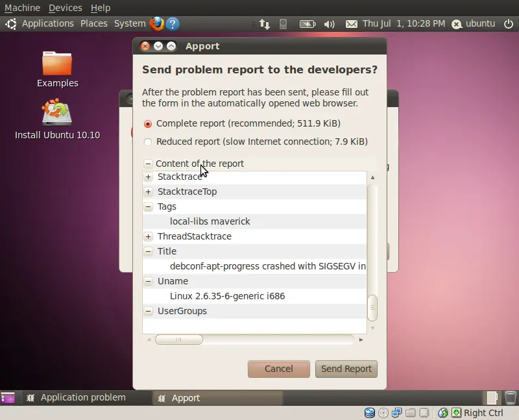Open the Trash icon in bottom panel
Viewport: 519px width, 420px height.
[510, 397]
